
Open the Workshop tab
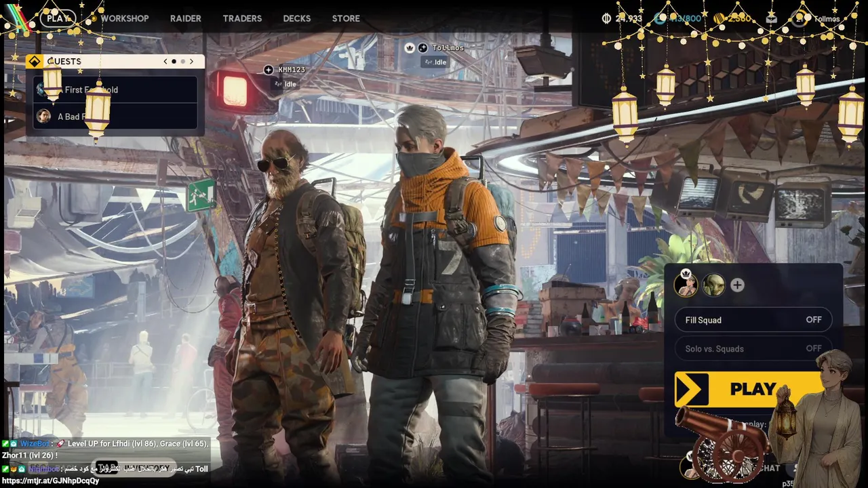(125, 18)
